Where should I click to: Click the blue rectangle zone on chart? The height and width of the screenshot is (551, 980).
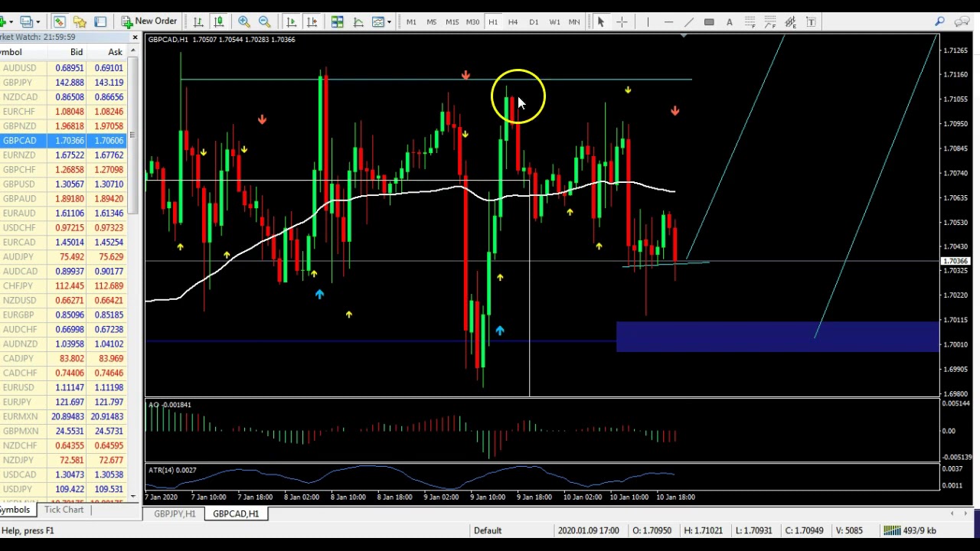(777, 337)
